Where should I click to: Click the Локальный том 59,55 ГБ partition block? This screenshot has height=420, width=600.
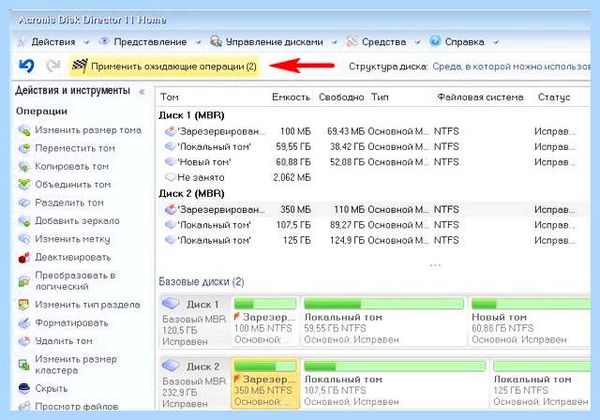click(x=384, y=321)
